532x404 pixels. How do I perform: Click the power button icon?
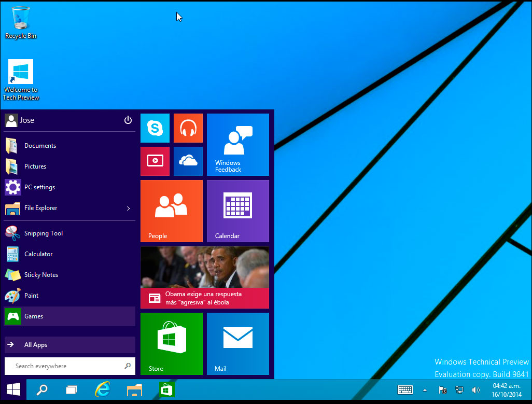click(x=128, y=120)
